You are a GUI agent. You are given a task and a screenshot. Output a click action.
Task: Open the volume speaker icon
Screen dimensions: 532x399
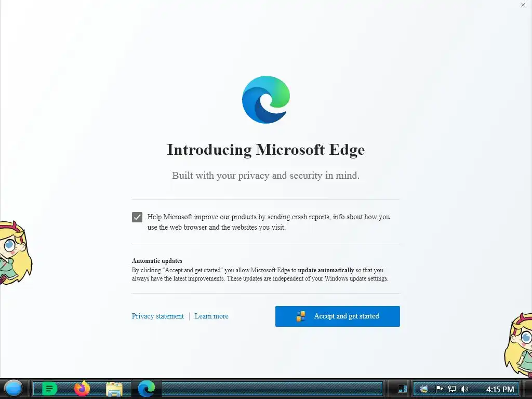click(464, 389)
